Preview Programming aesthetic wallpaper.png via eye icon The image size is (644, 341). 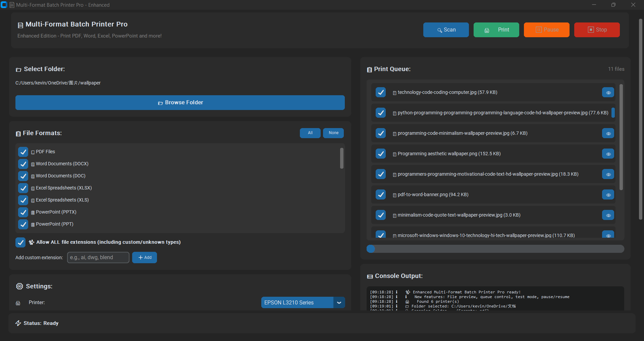click(x=608, y=154)
